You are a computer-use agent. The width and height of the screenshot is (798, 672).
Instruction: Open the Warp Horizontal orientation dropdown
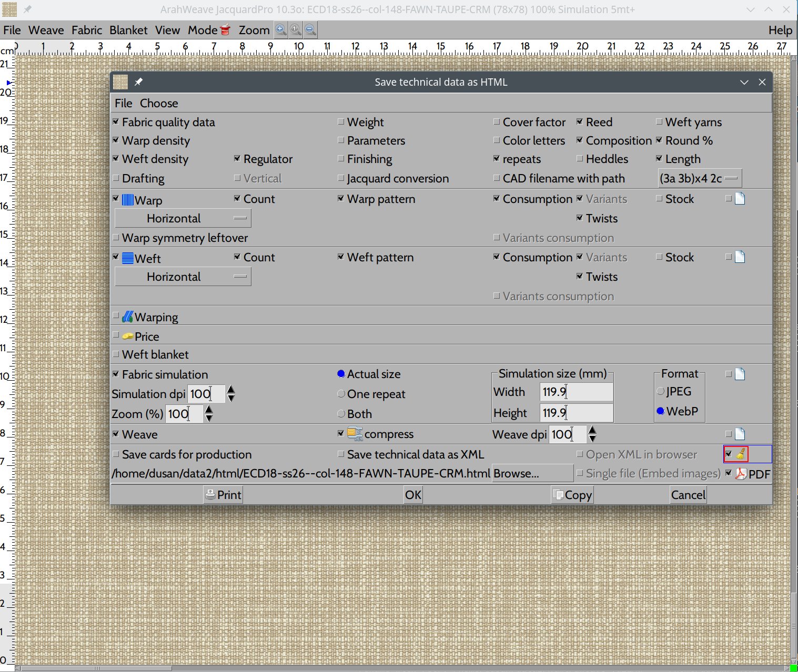click(x=183, y=218)
